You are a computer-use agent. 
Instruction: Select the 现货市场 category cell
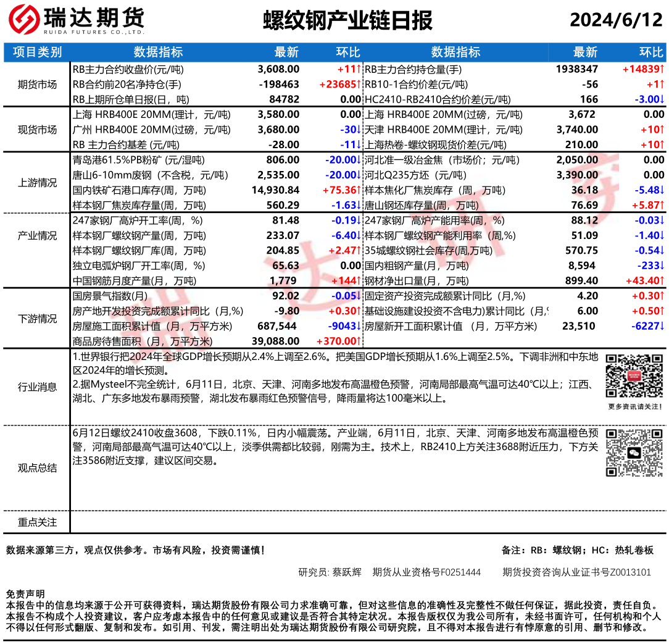(x=37, y=130)
